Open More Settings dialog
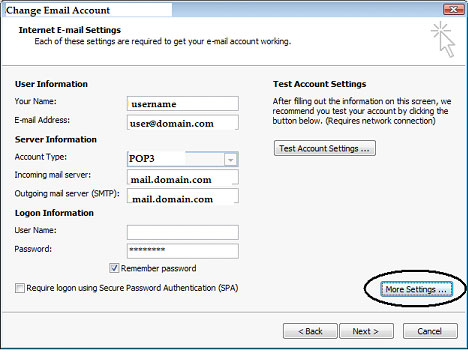Image resolution: width=468 pixels, height=362 pixels. coord(416,289)
